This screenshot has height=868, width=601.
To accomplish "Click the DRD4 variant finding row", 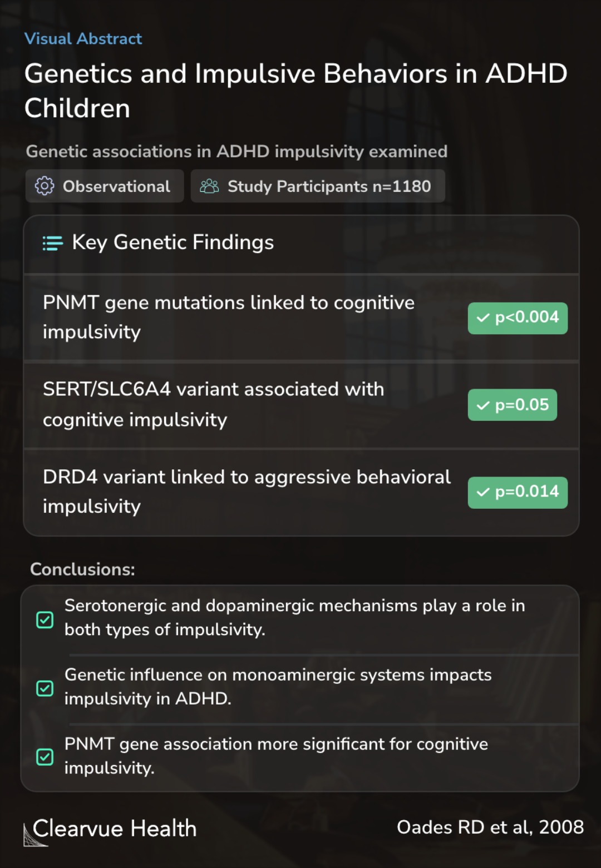I will pyautogui.click(x=301, y=492).
